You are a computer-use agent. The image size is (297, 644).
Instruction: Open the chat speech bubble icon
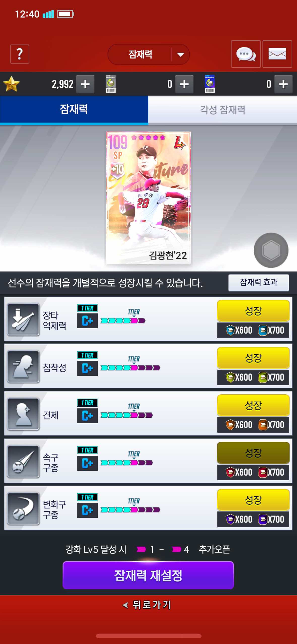point(246,54)
